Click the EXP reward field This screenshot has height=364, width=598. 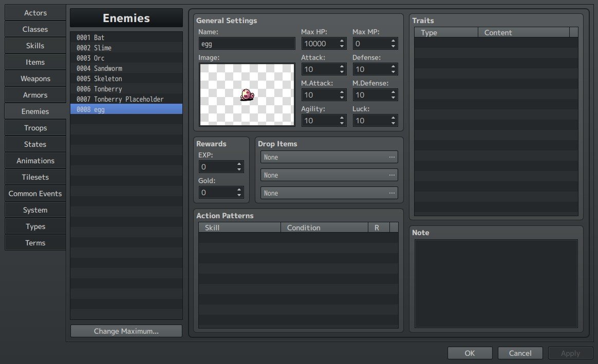click(x=217, y=166)
